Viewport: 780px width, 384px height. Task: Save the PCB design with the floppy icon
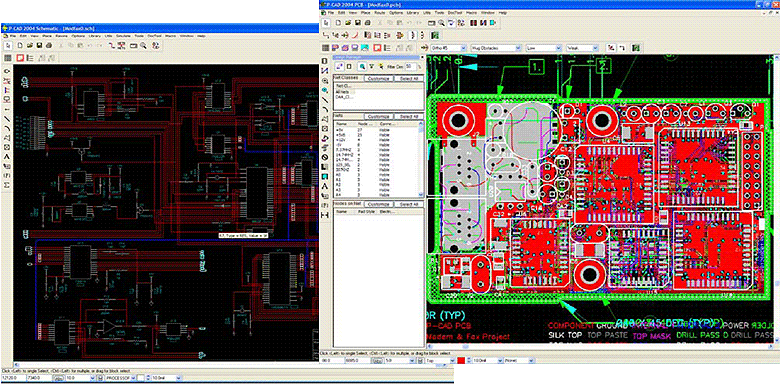tap(358, 23)
